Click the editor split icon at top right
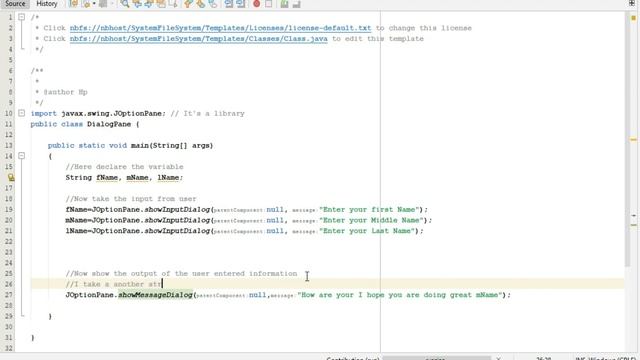Viewport: 640px width, 360px height. [632, 3]
